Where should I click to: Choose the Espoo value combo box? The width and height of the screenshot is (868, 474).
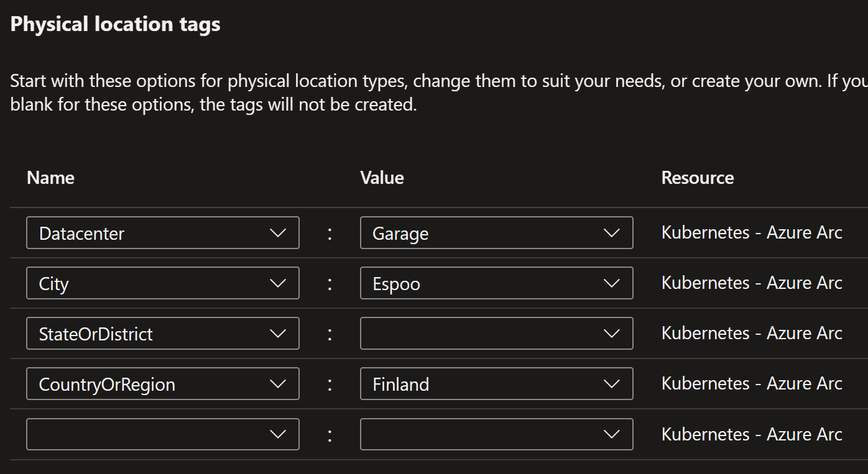point(497,283)
